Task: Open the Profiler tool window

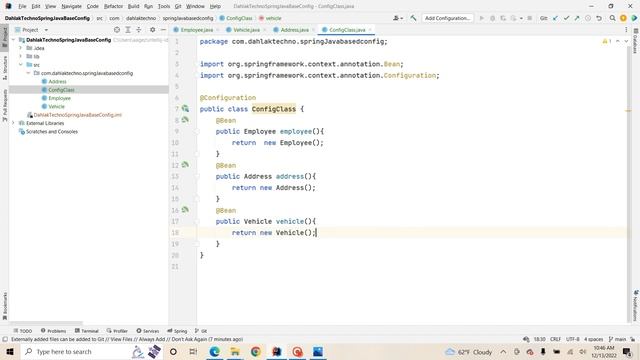Action: (x=117, y=331)
